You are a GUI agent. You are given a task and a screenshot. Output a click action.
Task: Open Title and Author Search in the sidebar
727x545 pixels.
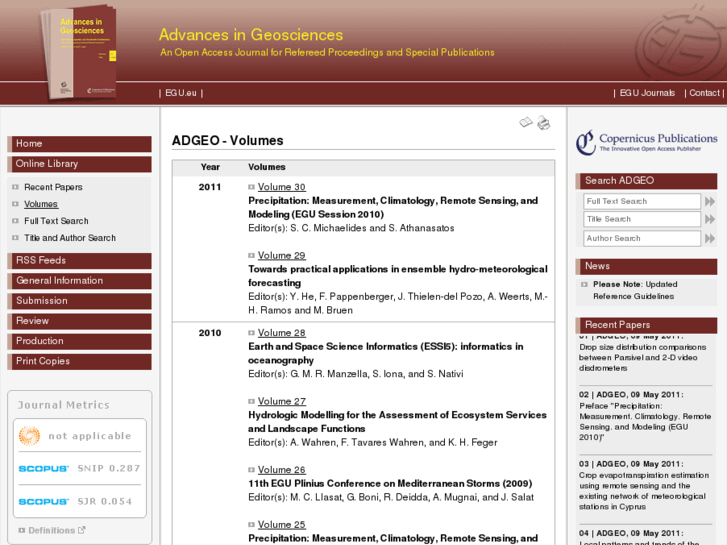[70, 238]
